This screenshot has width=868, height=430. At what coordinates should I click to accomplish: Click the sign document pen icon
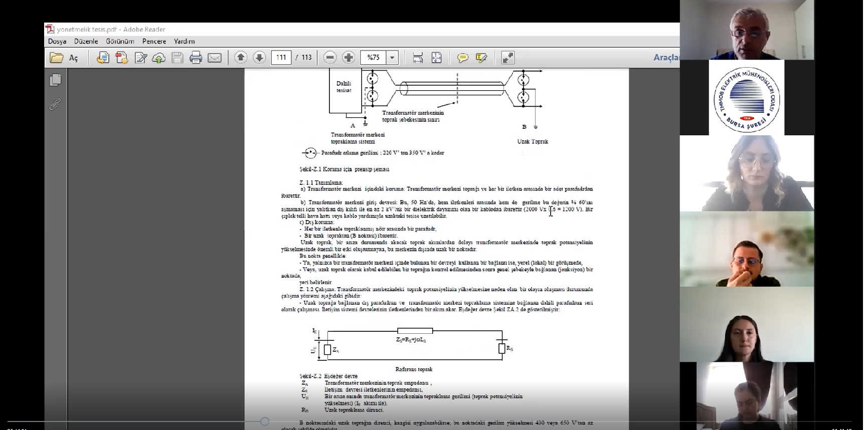coord(140,58)
